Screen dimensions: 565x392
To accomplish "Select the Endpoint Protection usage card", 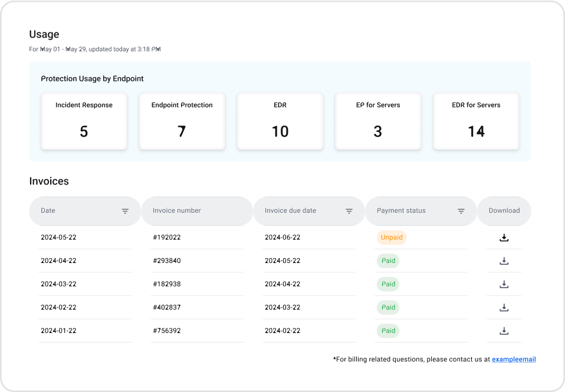I will click(x=182, y=121).
